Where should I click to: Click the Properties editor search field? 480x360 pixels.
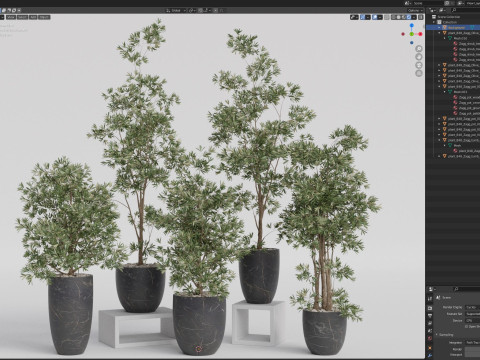pyautogui.click(x=467, y=289)
